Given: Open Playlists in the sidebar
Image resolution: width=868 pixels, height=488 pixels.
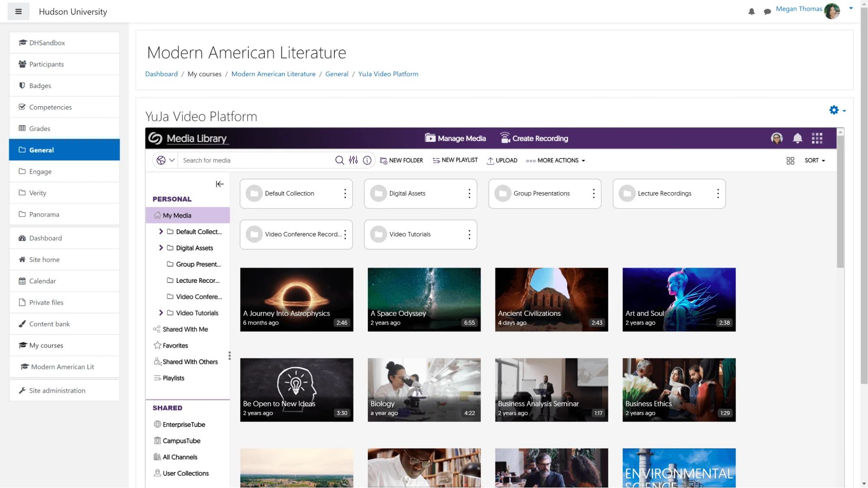Looking at the screenshot, I should [x=169, y=378].
